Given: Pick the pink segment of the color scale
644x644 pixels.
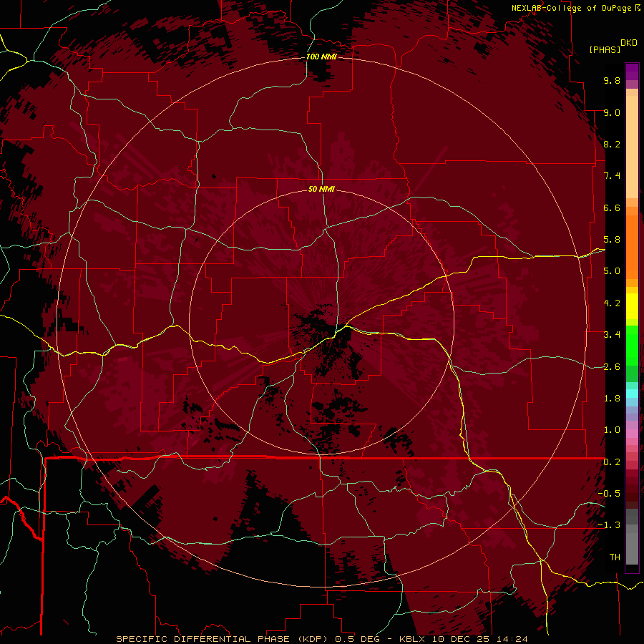Looking at the screenshot, I should (632, 434).
